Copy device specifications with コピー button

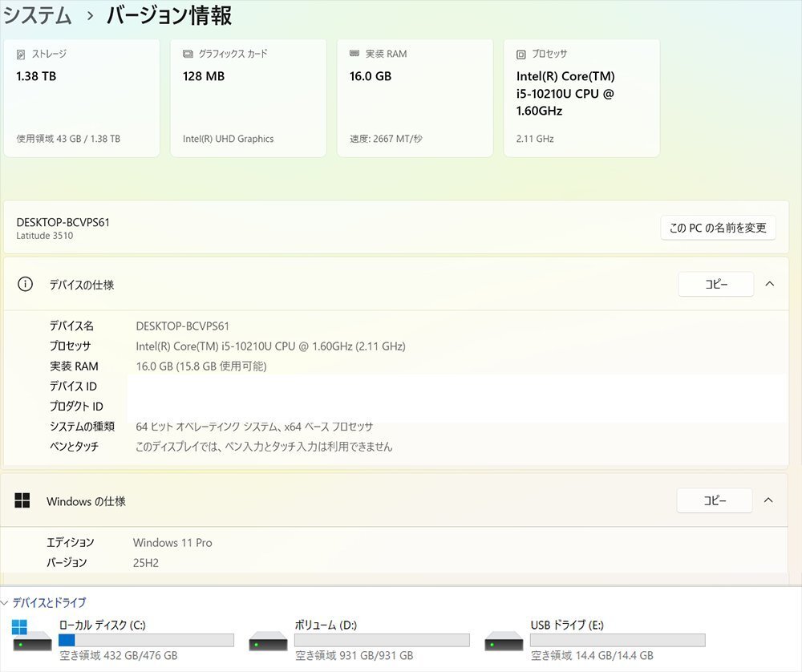click(x=715, y=284)
